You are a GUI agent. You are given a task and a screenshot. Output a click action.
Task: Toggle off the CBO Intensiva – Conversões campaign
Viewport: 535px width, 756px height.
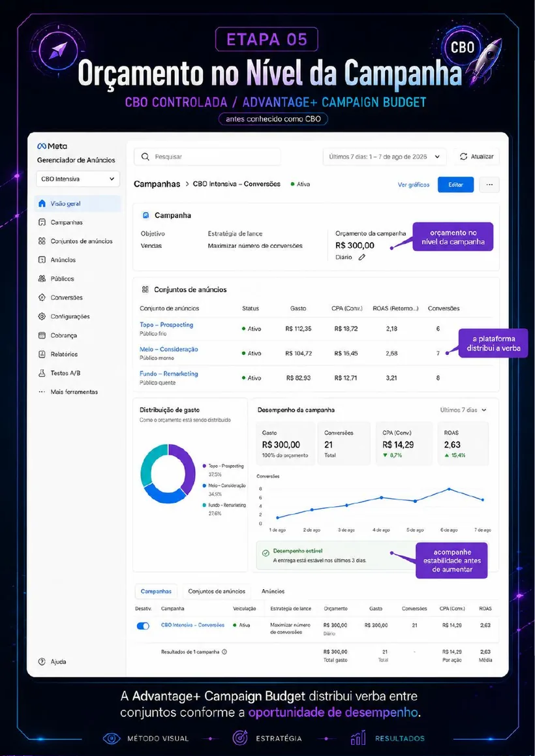tap(144, 626)
